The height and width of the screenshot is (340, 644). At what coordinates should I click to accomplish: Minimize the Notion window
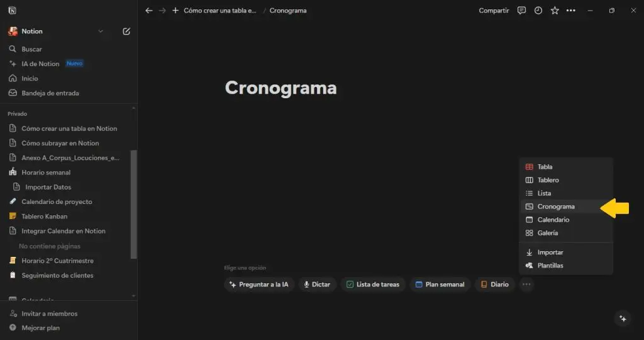coord(590,11)
